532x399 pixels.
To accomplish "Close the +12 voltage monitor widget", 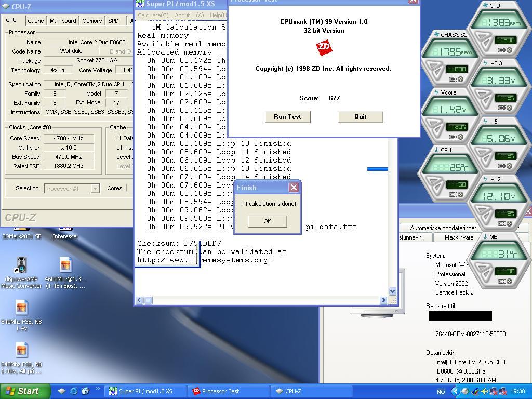I will tap(510, 223).
